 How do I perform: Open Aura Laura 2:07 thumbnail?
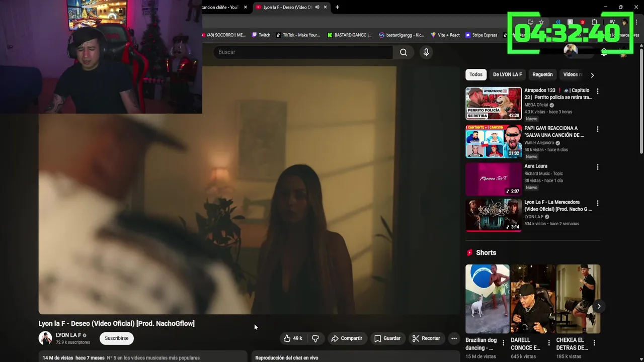(494, 179)
